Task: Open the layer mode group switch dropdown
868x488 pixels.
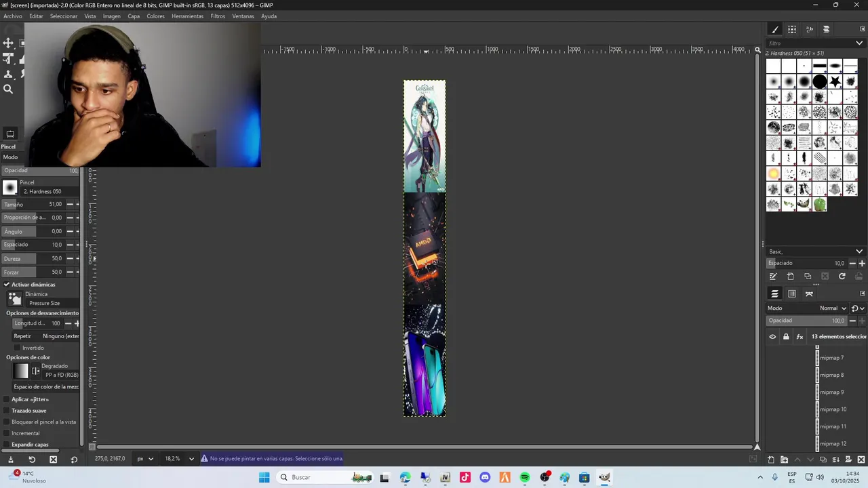Action: (x=858, y=308)
